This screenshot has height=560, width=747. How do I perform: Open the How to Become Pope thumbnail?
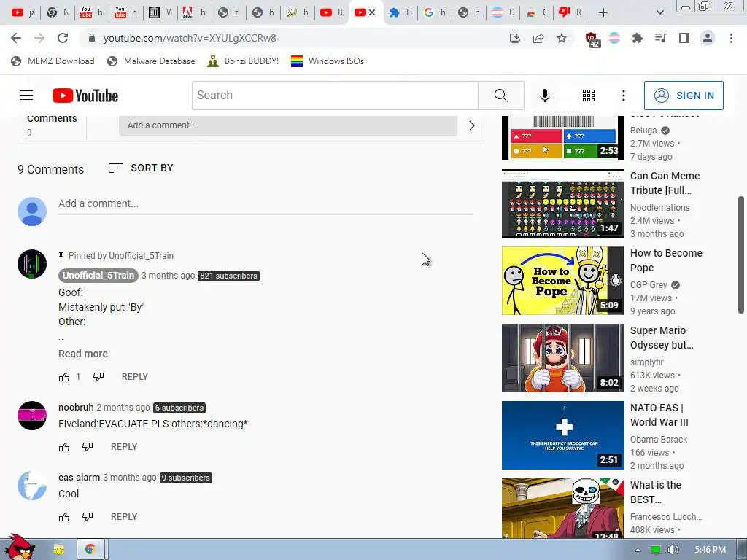tap(562, 281)
